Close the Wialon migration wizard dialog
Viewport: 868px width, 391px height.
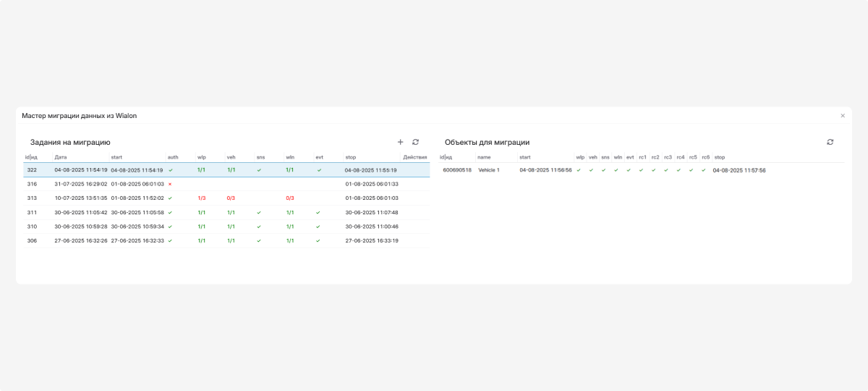tap(843, 116)
